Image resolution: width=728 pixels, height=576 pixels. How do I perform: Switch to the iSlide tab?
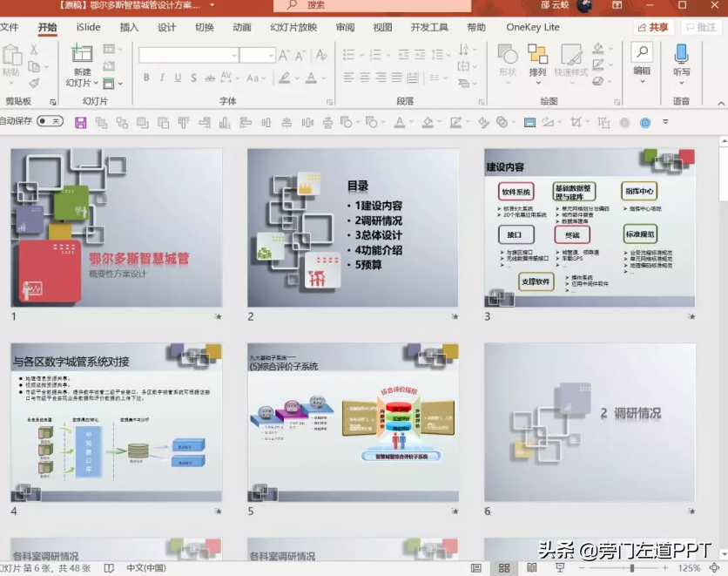(88, 27)
